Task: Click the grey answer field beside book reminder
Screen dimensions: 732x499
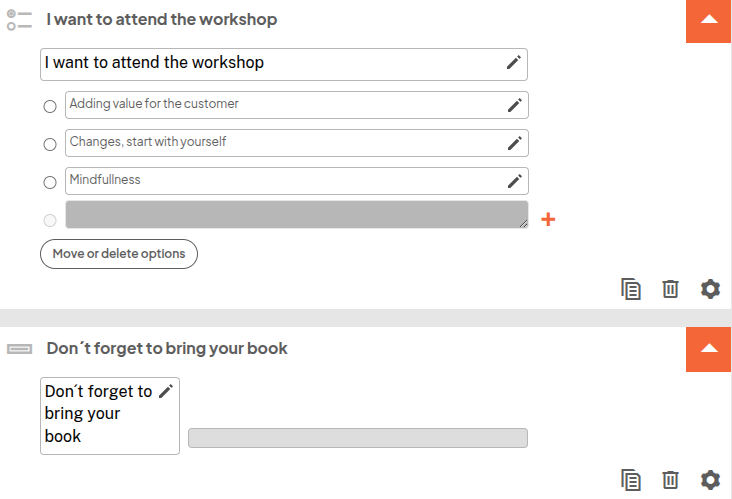Action: pos(357,438)
